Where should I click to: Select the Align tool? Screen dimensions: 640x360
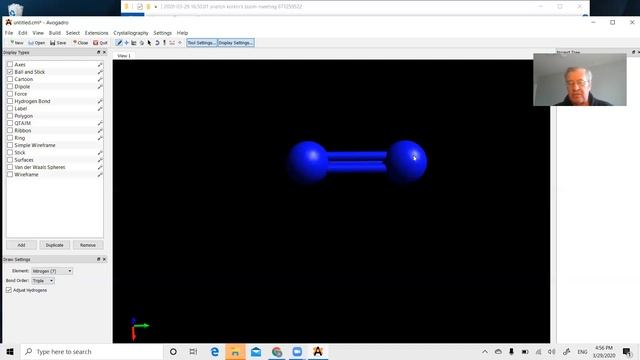tap(180, 43)
